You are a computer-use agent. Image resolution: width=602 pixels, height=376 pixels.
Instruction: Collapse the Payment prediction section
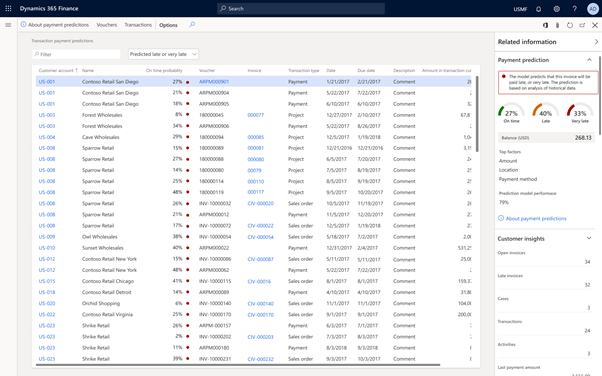coord(589,60)
